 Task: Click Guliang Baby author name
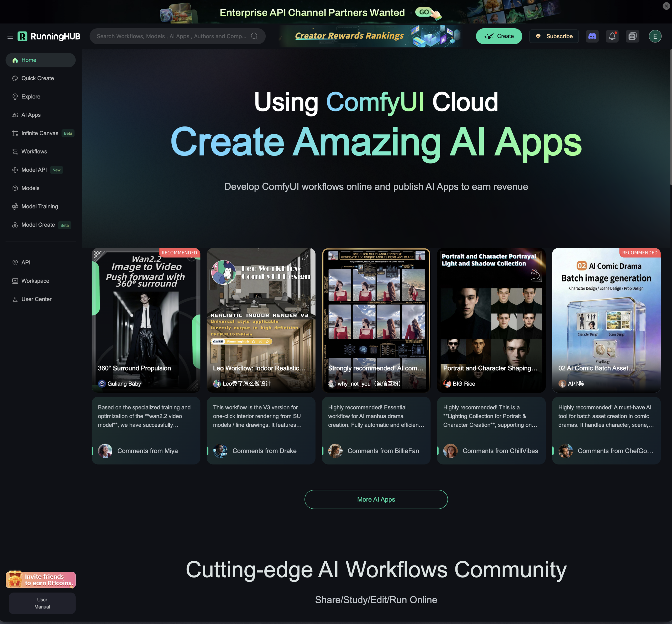point(124,383)
